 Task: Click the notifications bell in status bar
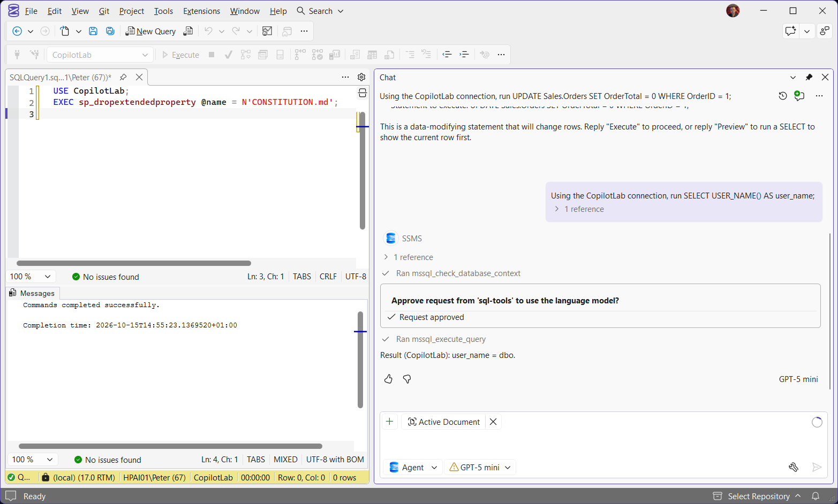[816, 496]
